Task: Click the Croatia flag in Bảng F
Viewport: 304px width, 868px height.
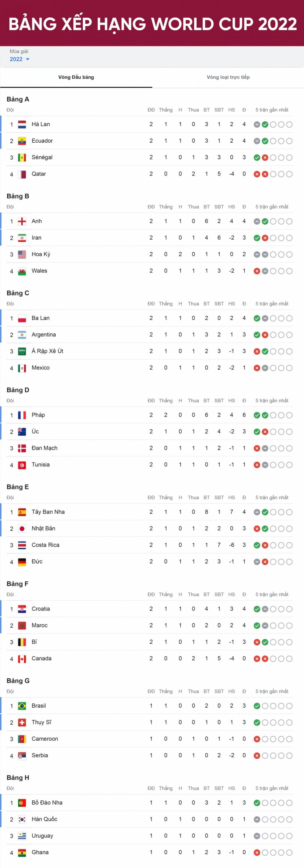Action: 21,609
